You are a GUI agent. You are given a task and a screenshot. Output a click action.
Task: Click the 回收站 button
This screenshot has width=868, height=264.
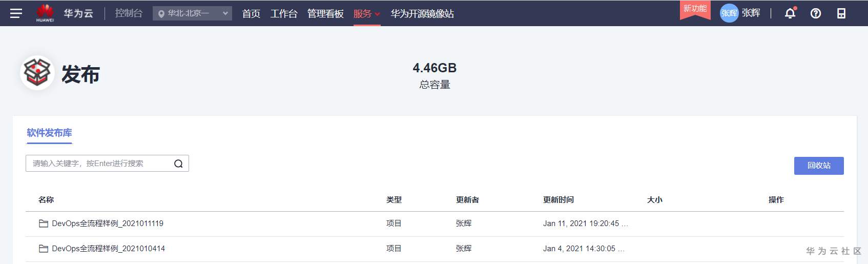click(x=818, y=166)
